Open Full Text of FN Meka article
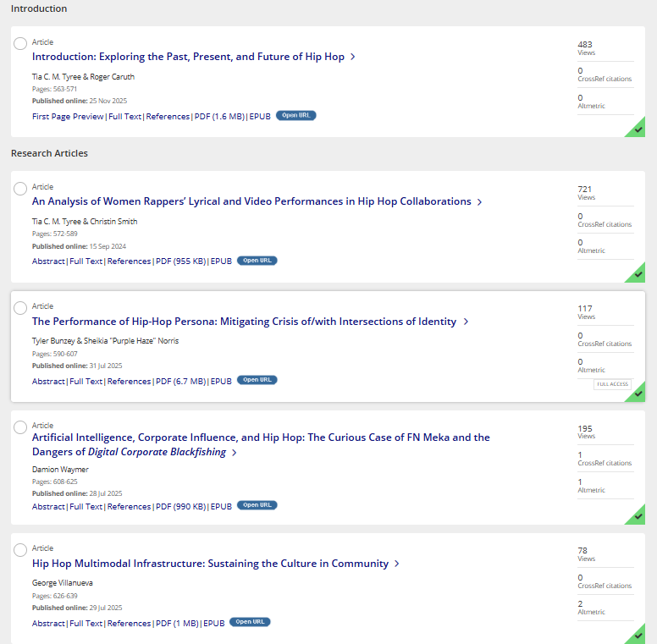The image size is (657, 644). [x=86, y=507]
